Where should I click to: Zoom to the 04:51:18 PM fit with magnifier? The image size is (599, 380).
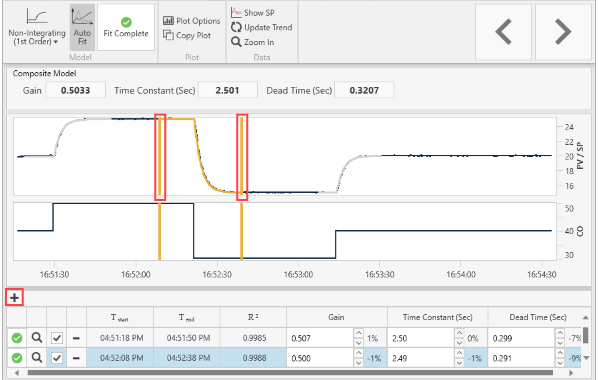[x=37, y=338]
